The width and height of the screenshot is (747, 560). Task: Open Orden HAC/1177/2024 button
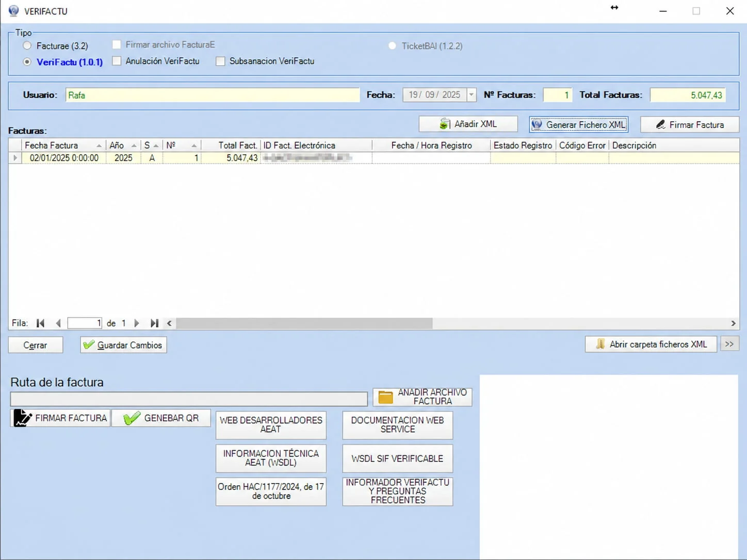pos(271,491)
